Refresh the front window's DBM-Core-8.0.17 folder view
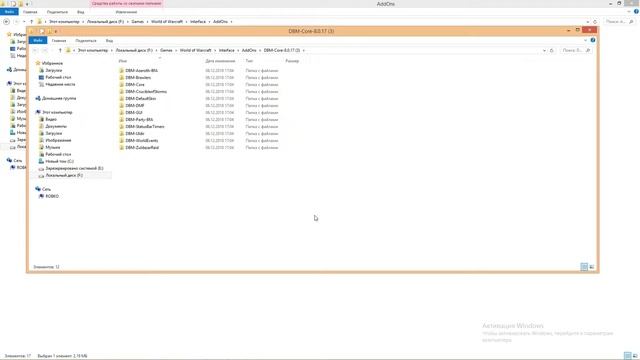 tap(551, 50)
